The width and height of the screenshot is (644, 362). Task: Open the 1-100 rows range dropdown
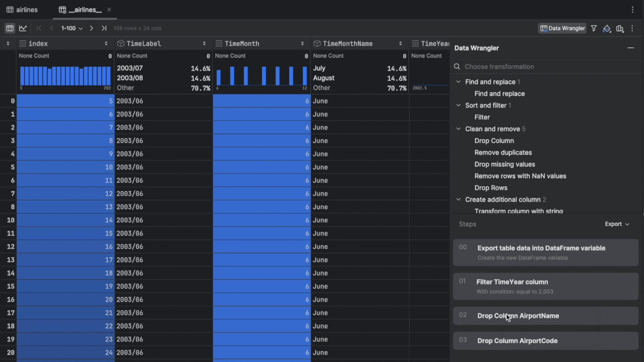(71, 28)
